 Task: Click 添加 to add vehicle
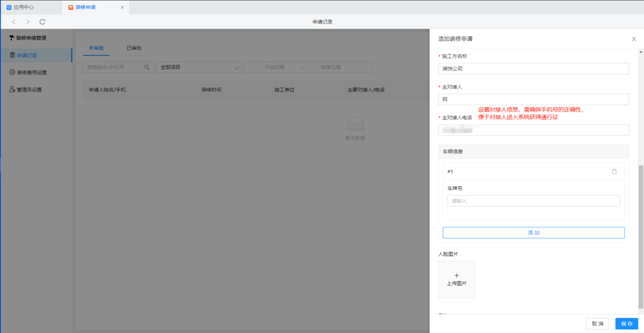click(533, 233)
